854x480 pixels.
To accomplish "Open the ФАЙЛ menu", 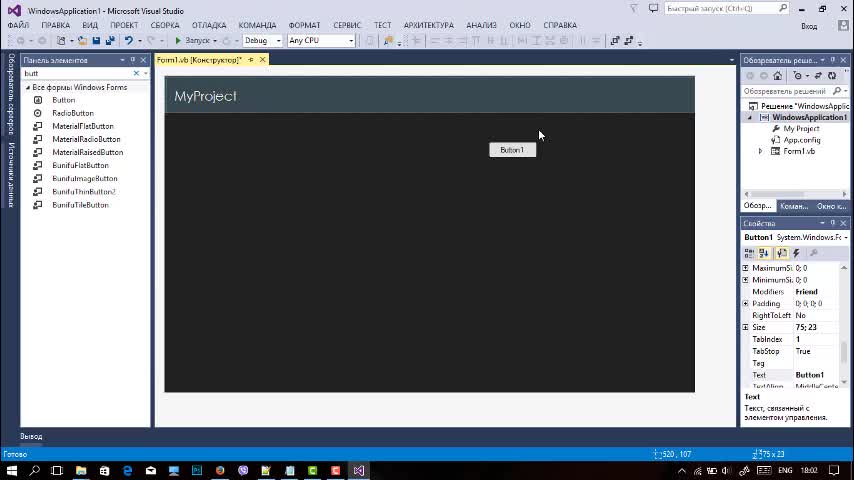I will pyautogui.click(x=19, y=25).
